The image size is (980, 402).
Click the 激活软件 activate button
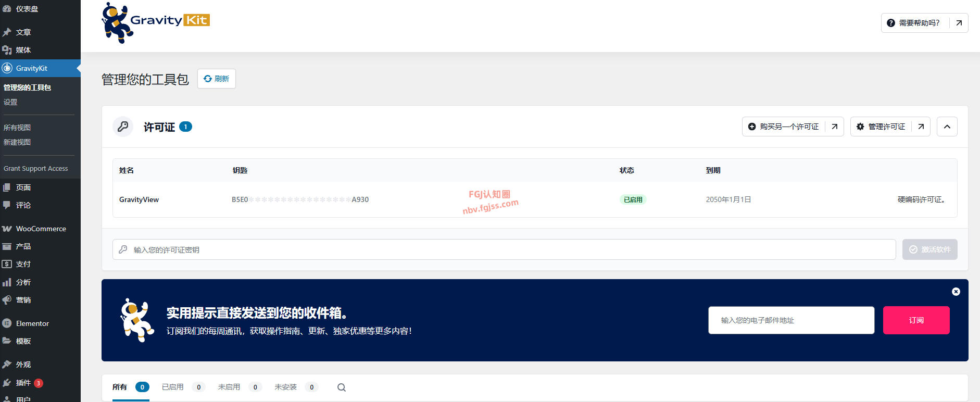(x=929, y=249)
